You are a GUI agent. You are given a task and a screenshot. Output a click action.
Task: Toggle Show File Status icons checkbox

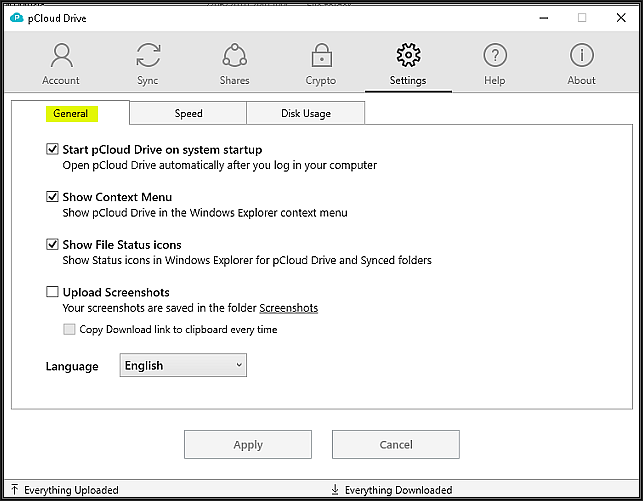coord(52,244)
